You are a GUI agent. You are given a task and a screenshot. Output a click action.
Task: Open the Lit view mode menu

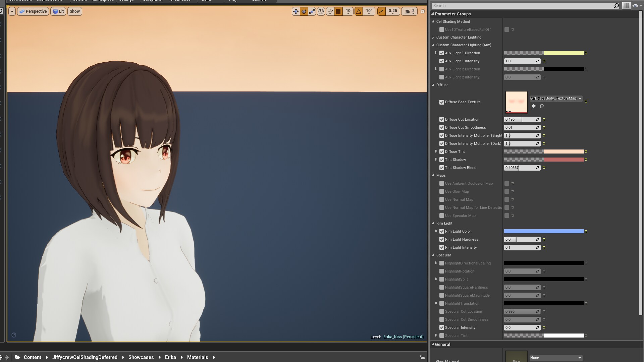click(x=58, y=11)
